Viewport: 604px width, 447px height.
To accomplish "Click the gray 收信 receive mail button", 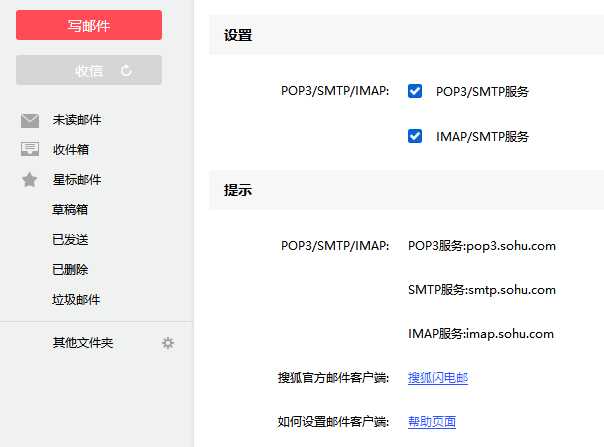I will tap(89, 70).
